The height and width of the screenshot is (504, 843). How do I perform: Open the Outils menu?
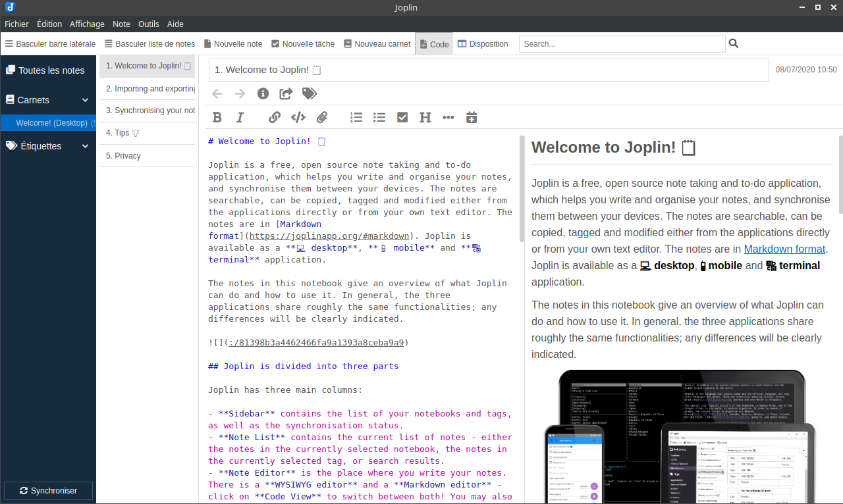pos(148,24)
